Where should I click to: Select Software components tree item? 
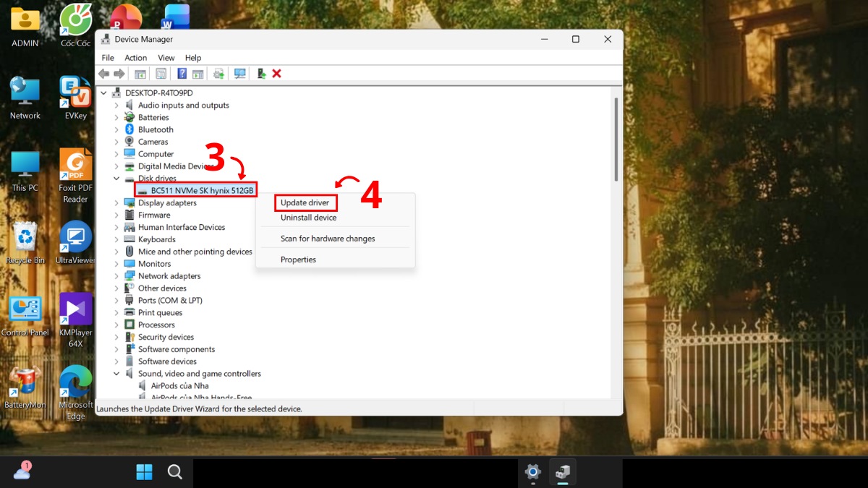click(176, 349)
